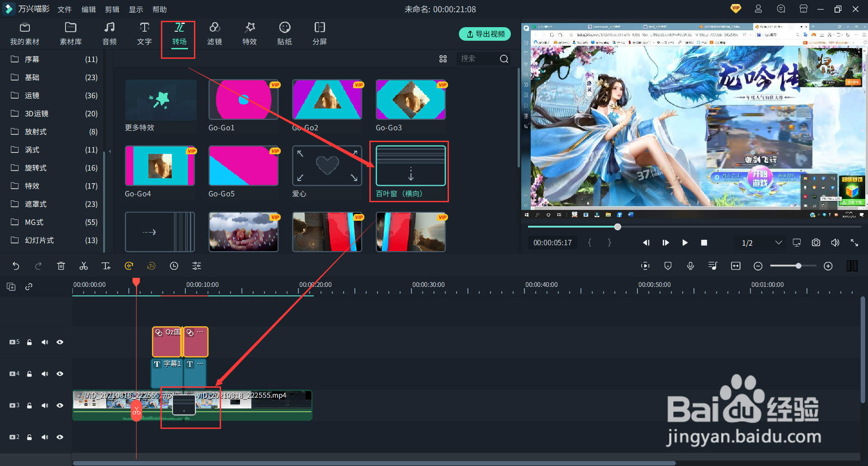Step back one frame in preview

point(646,243)
